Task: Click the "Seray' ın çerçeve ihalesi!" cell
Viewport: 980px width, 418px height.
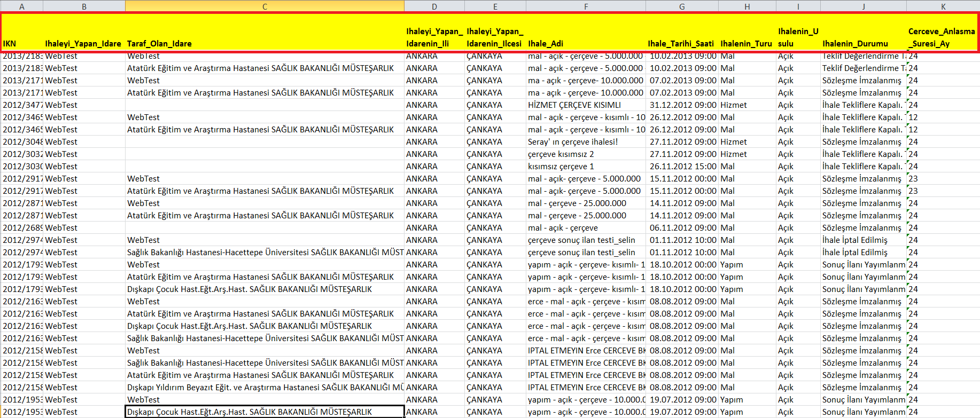Action: [586, 142]
